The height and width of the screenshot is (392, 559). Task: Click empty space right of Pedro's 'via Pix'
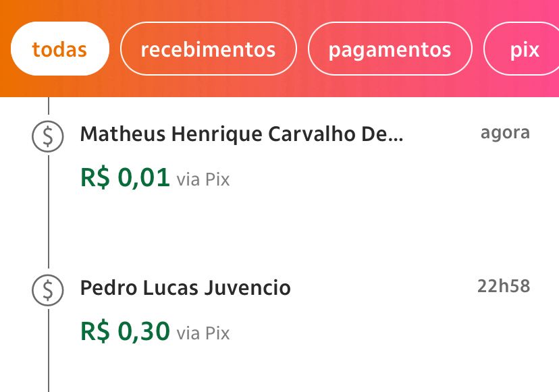coord(378,333)
